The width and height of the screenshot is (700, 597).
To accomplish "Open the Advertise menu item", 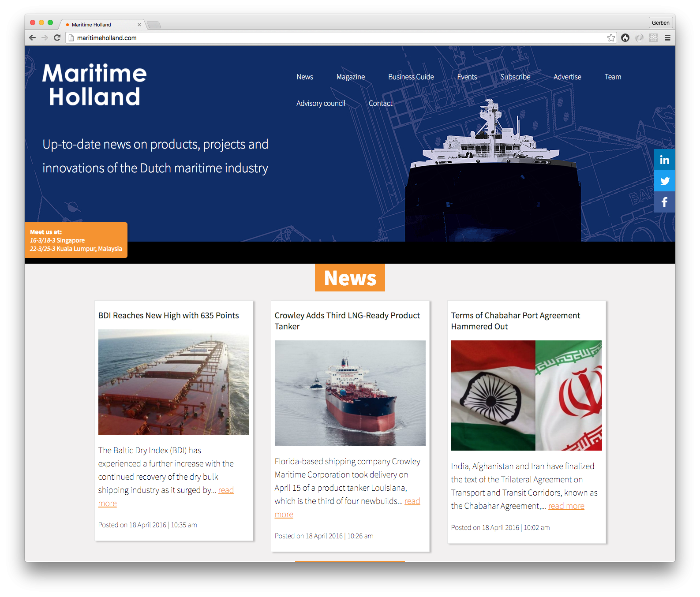I will point(567,77).
